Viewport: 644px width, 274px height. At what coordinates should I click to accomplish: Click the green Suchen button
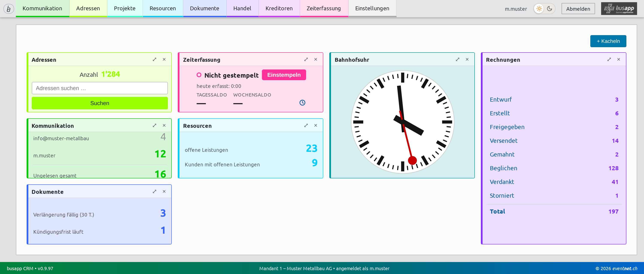100,103
